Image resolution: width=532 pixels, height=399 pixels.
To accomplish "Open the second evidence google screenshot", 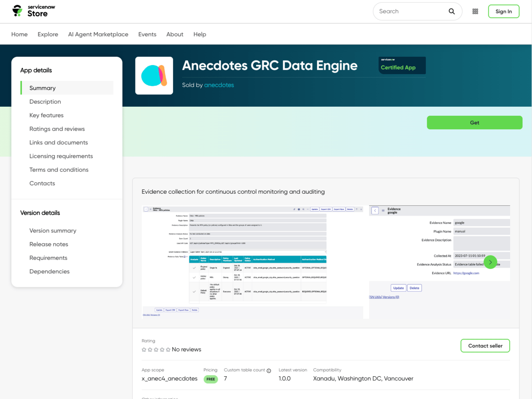I will pyautogui.click(x=439, y=262).
